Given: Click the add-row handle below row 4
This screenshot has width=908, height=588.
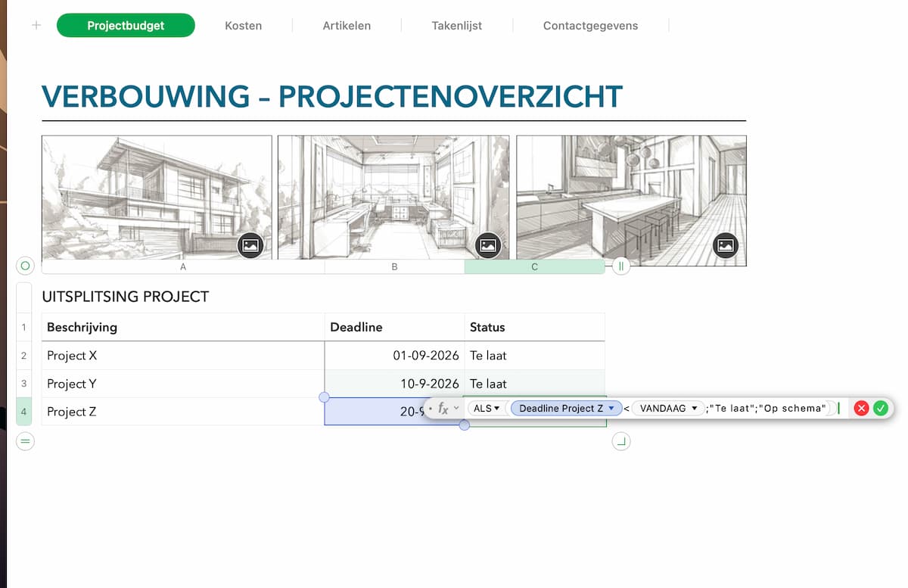Looking at the screenshot, I should tap(25, 441).
